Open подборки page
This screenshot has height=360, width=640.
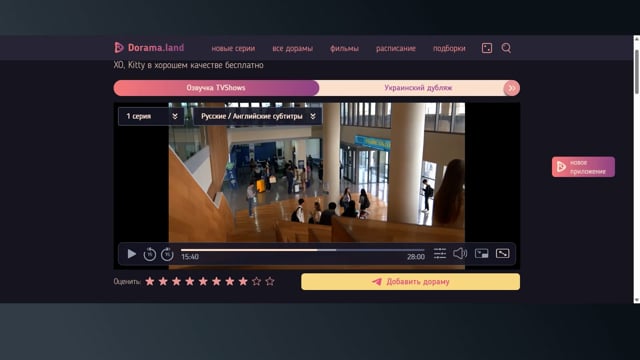449,49
